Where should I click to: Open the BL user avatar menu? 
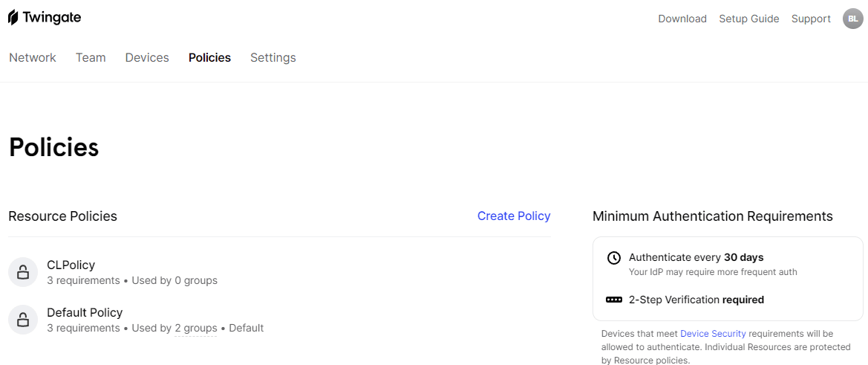852,19
